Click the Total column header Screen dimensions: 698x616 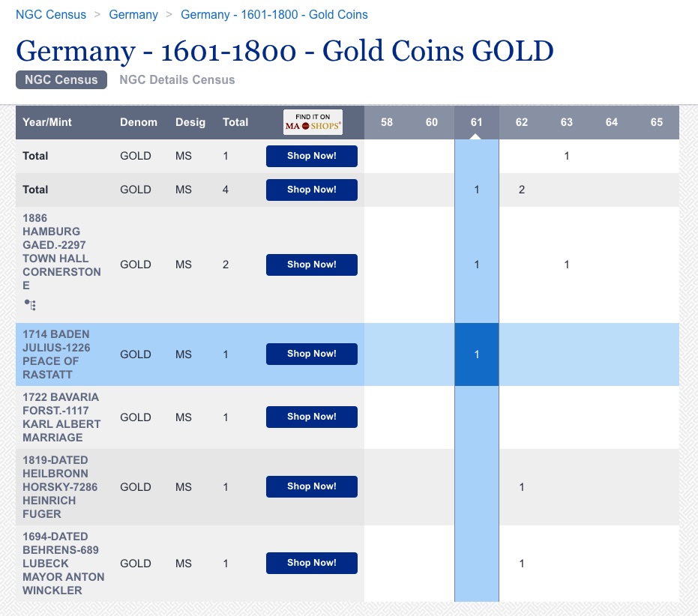[x=235, y=122]
